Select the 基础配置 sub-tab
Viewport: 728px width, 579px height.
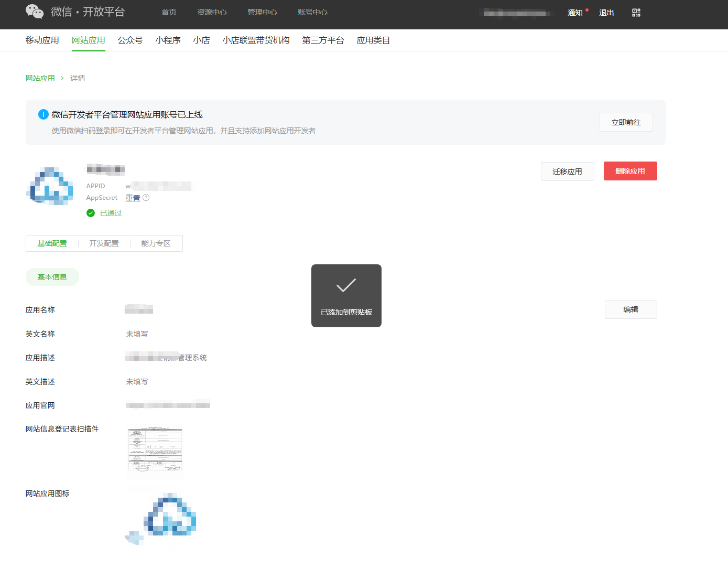[x=52, y=243]
